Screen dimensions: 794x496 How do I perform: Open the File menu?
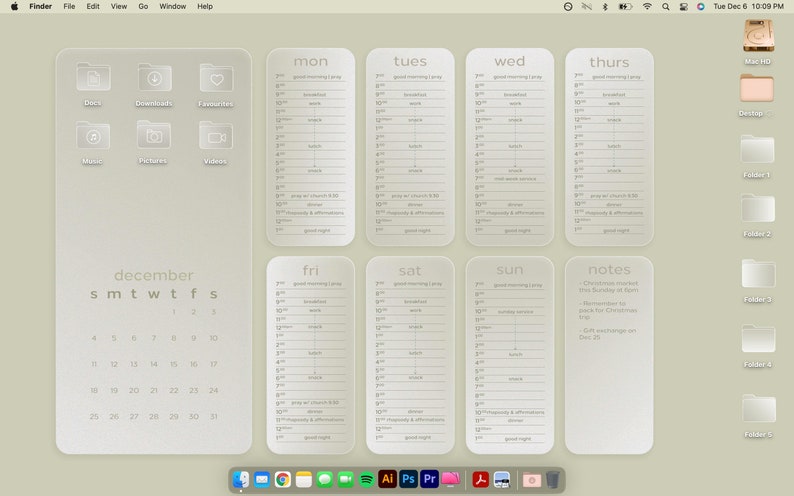pos(69,7)
